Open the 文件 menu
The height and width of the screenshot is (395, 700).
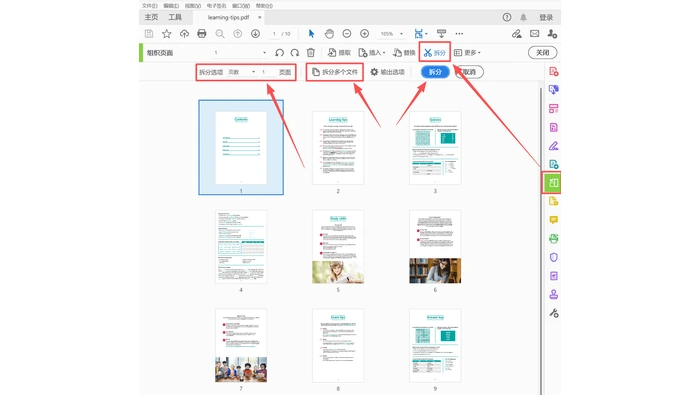(x=150, y=6)
